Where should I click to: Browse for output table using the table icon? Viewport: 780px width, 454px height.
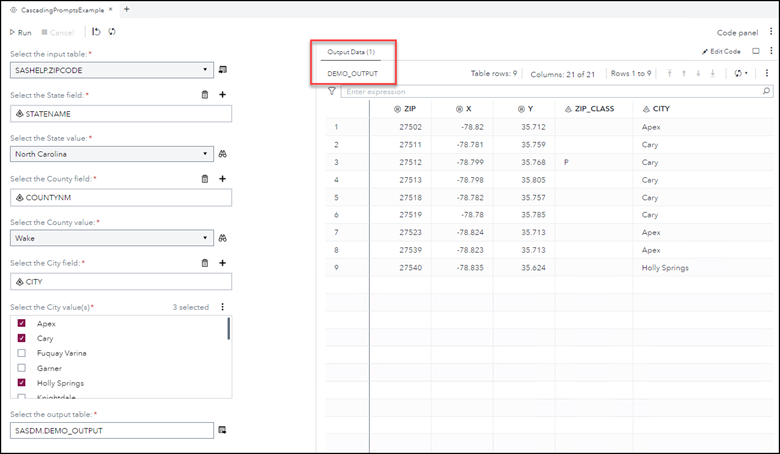click(x=222, y=430)
